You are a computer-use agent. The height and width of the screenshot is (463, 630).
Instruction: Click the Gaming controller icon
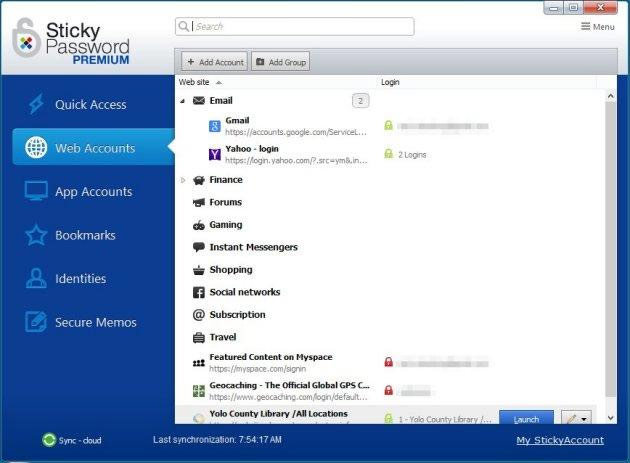click(199, 225)
